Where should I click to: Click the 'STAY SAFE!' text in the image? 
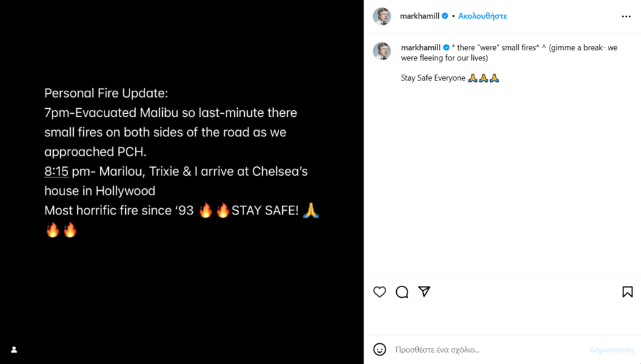[264, 211]
